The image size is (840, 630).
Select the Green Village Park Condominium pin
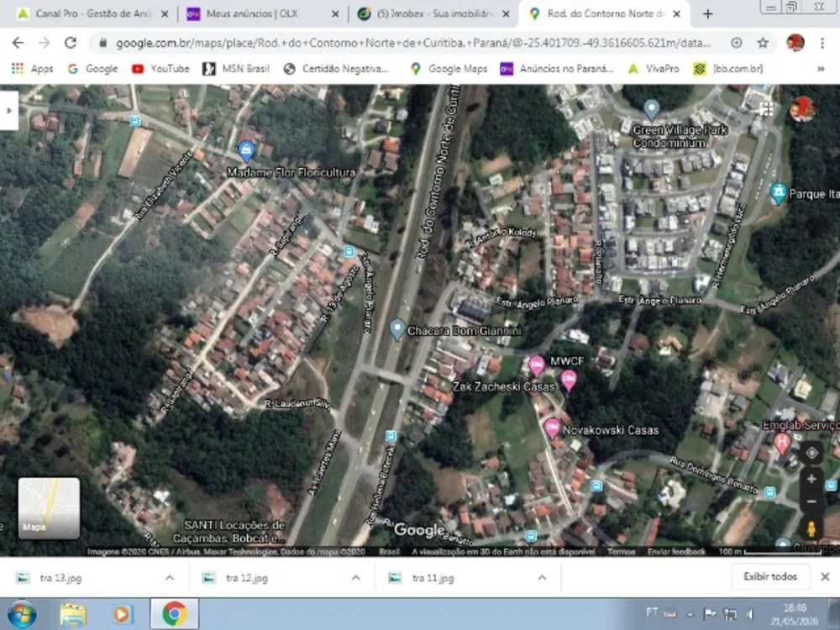652,109
